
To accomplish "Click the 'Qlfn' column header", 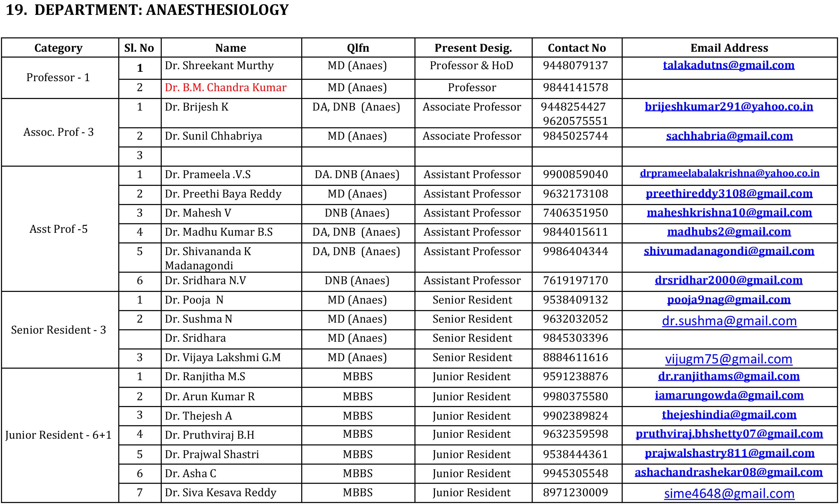I will coord(358,48).
